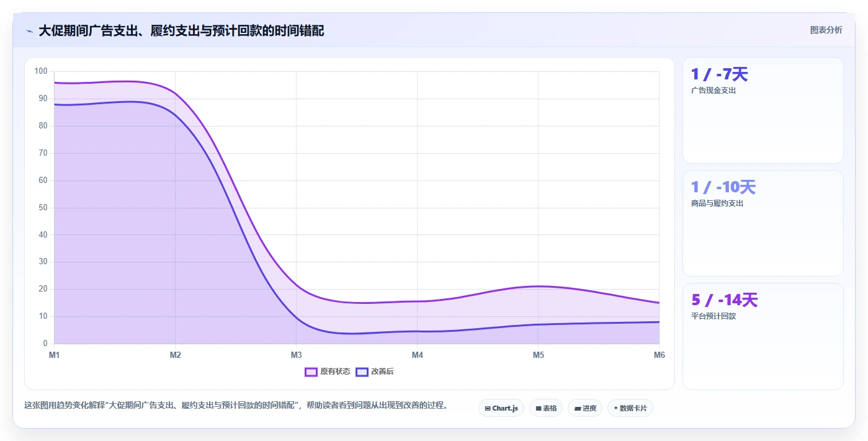The height and width of the screenshot is (441, 868).
Task: Click the 100 y-axis label
Action: pos(41,71)
